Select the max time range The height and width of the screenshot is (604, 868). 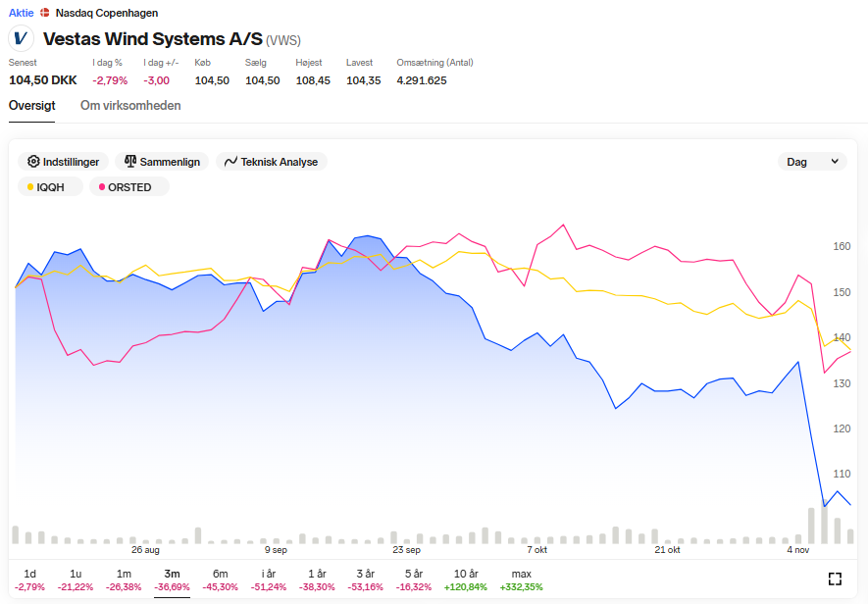pyautogui.click(x=522, y=579)
